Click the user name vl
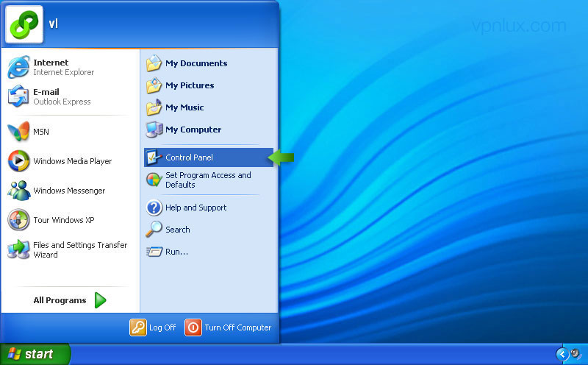 point(54,24)
